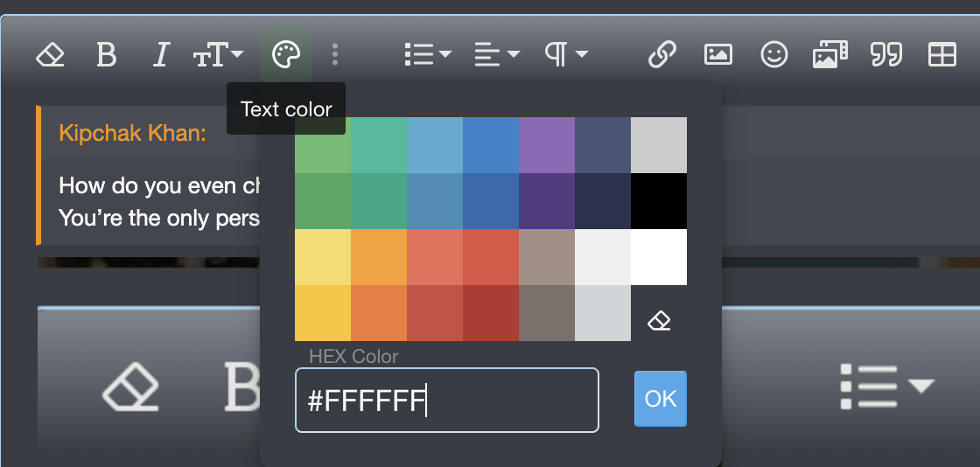The image size is (980, 467).
Task: Insert a table into the post
Action: pyautogui.click(x=942, y=56)
